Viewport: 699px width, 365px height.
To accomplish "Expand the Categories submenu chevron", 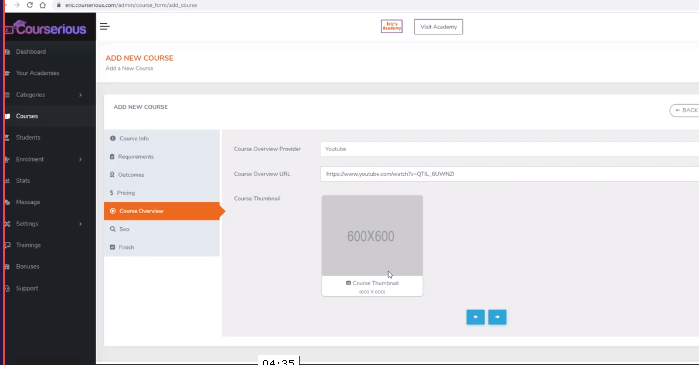I will [x=81, y=95].
